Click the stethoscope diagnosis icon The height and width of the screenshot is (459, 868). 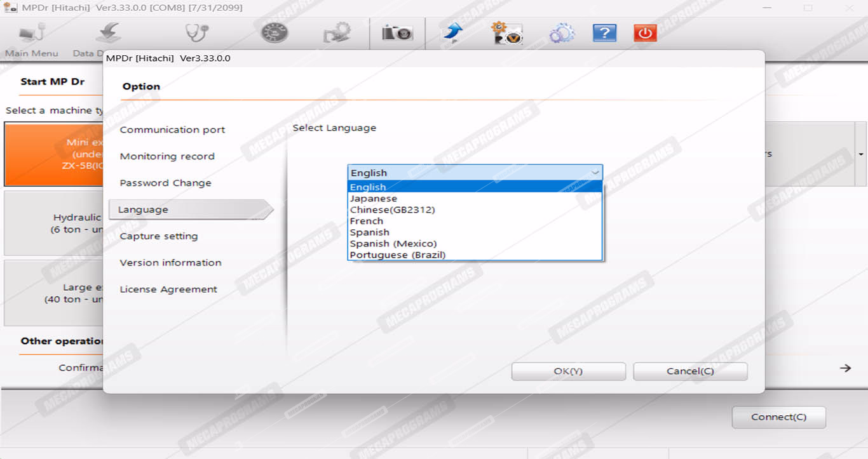pyautogui.click(x=196, y=33)
